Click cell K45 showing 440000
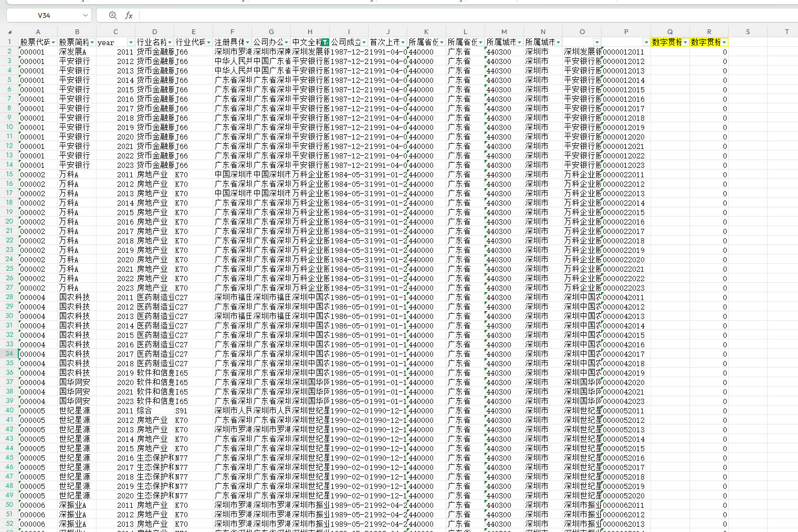 tap(426, 458)
